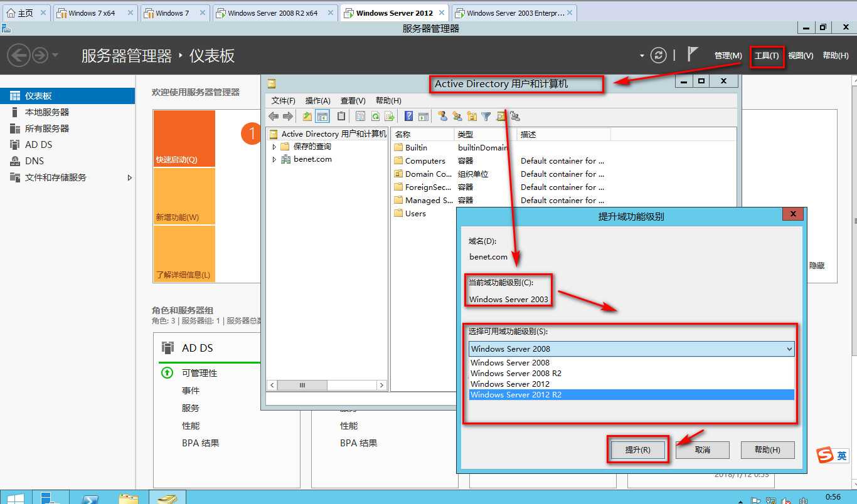Click the Sogou input method icon

click(x=825, y=456)
